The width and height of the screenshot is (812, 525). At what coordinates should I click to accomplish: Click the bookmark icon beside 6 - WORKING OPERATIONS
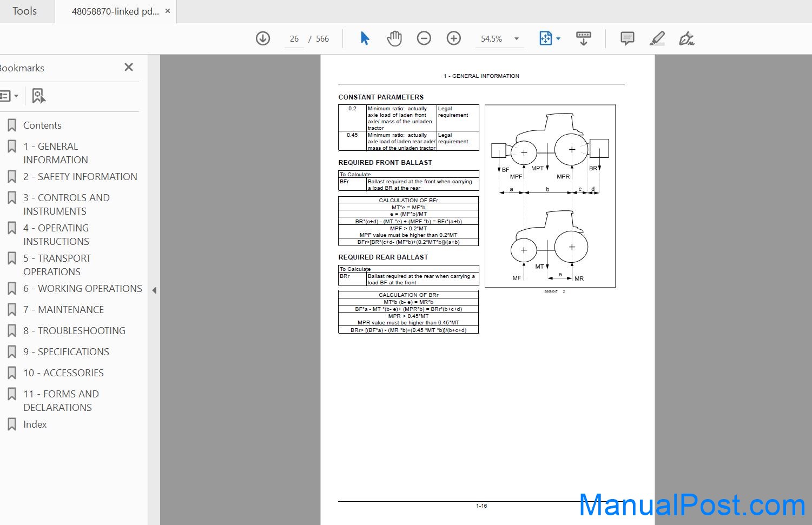tap(12, 289)
